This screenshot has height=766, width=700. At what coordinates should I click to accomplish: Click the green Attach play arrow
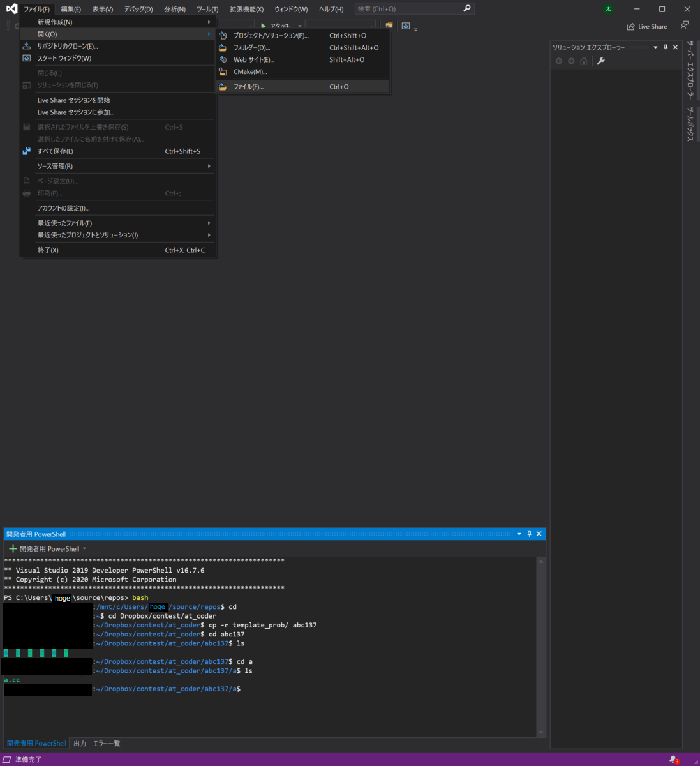point(263,26)
